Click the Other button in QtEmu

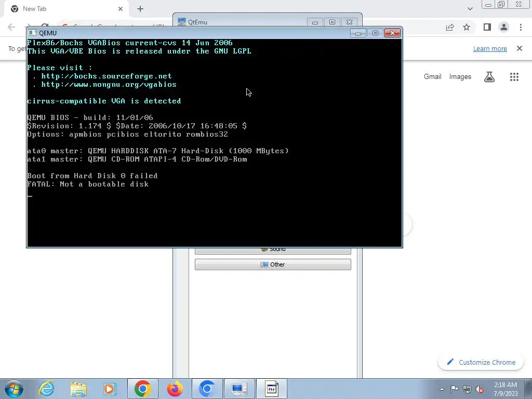coord(273,264)
